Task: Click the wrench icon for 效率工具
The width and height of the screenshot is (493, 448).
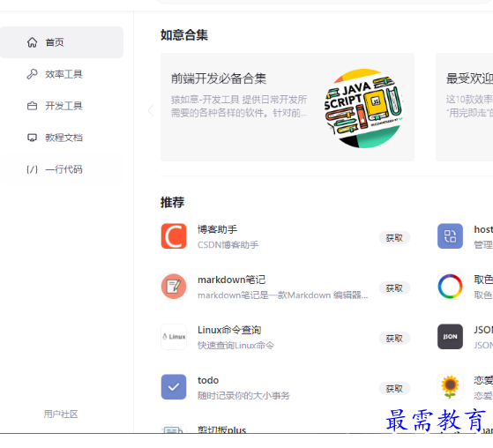Action: click(32, 74)
